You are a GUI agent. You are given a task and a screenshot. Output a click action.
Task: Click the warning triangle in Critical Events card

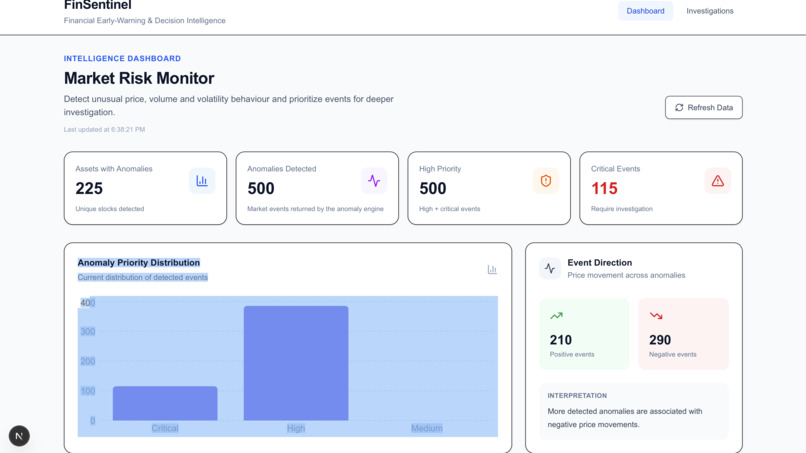[x=718, y=181]
